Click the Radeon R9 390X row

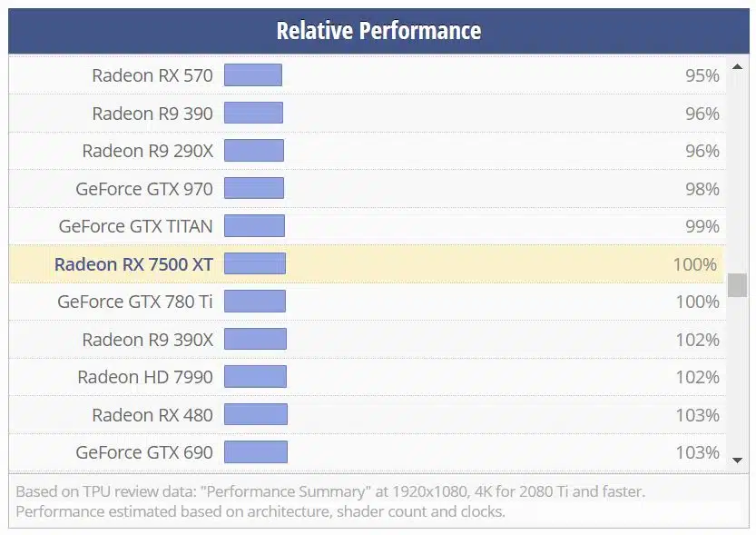coord(150,339)
